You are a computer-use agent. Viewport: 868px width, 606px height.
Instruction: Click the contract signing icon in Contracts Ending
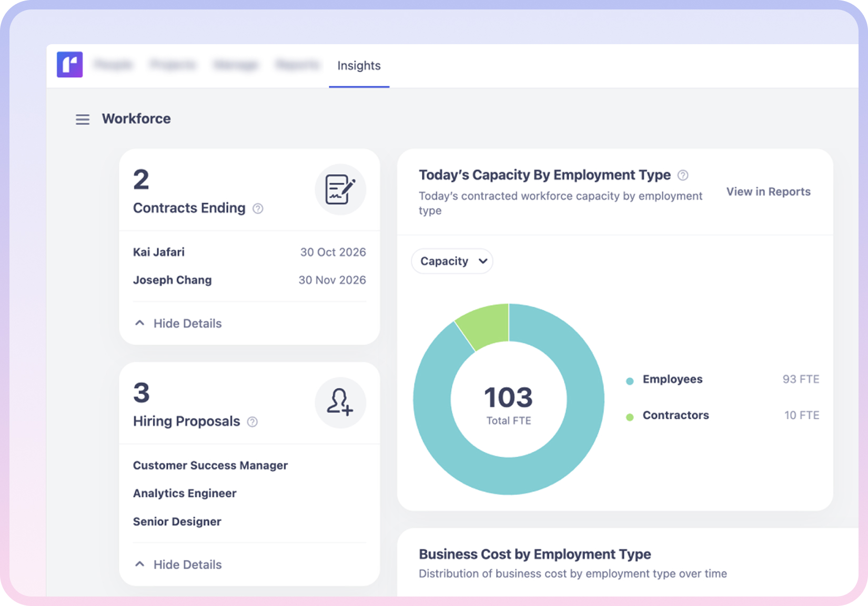[x=340, y=189]
